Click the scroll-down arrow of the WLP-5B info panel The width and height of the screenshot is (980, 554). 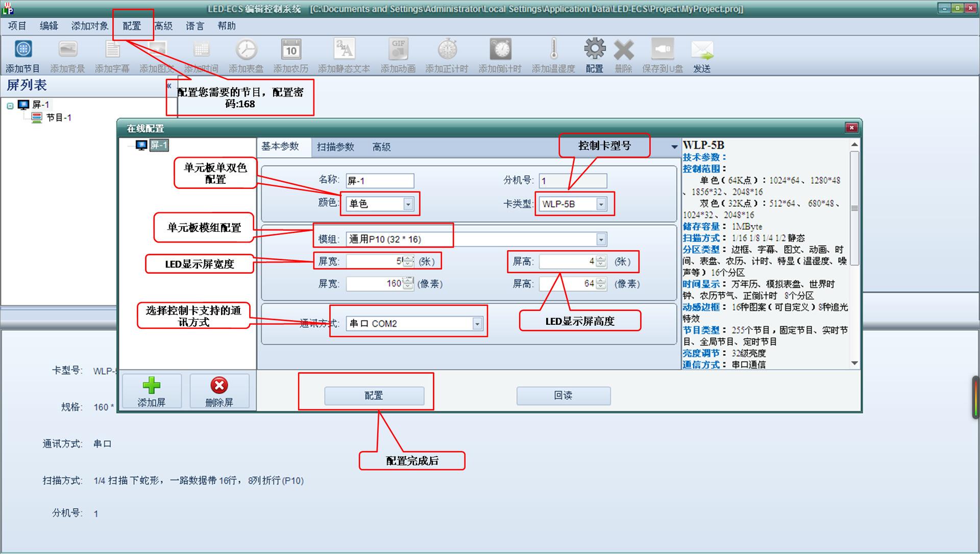pos(854,364)
